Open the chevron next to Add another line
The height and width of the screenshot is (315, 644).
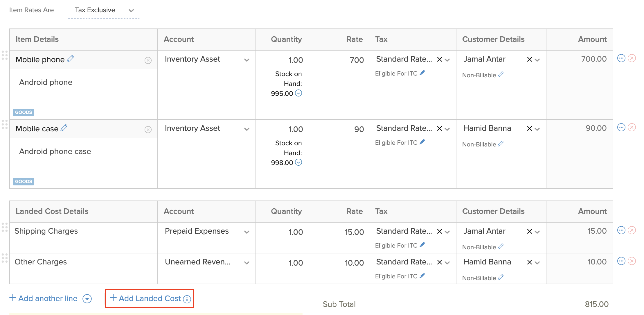tap(87, 298)
